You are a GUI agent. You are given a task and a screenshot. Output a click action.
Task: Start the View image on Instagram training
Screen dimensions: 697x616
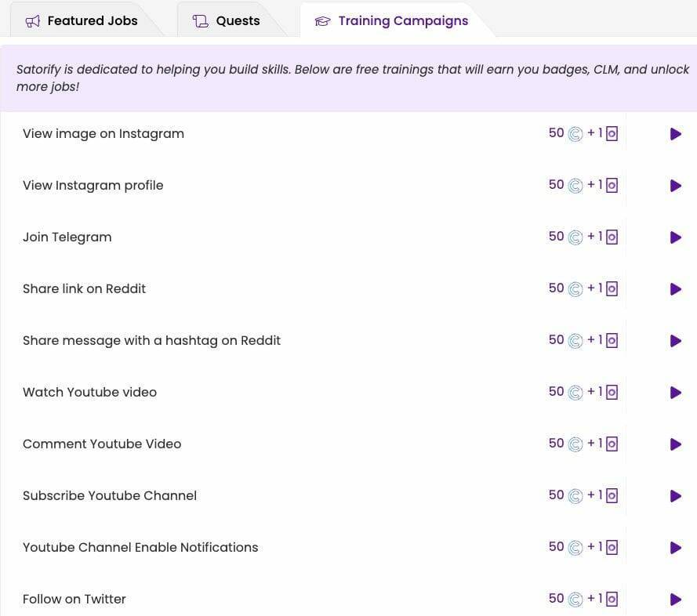[676, 134]
